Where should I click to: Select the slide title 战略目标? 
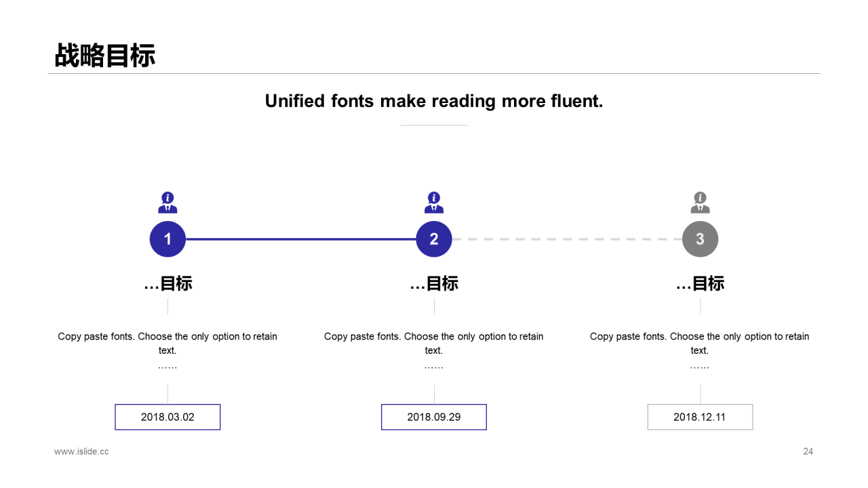click(x=105, y=56)
